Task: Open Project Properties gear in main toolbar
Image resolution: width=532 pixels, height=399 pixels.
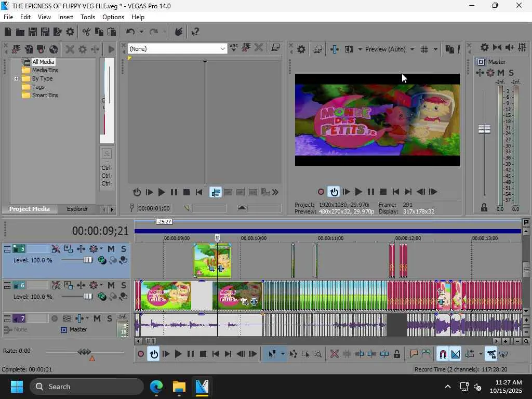Action: coord(70,32)
